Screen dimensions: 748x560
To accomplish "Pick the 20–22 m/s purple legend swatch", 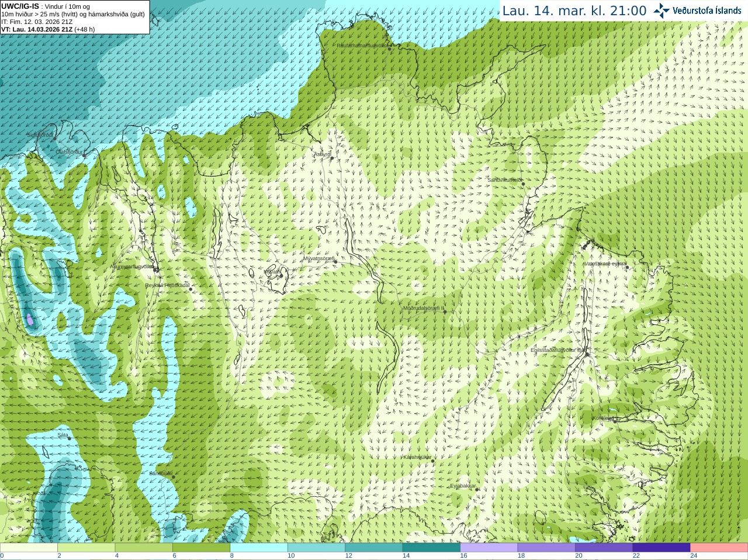I will pyautogui.click(x=604, y=548).
